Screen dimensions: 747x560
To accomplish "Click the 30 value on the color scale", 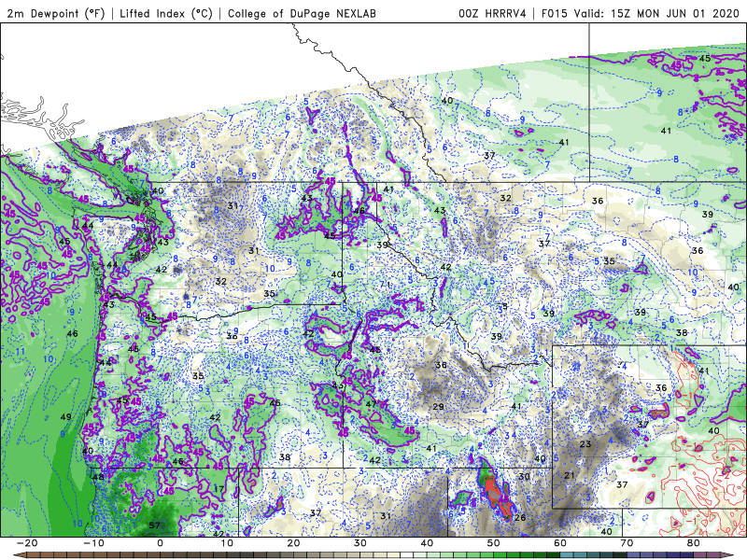I will pos(360,543).
